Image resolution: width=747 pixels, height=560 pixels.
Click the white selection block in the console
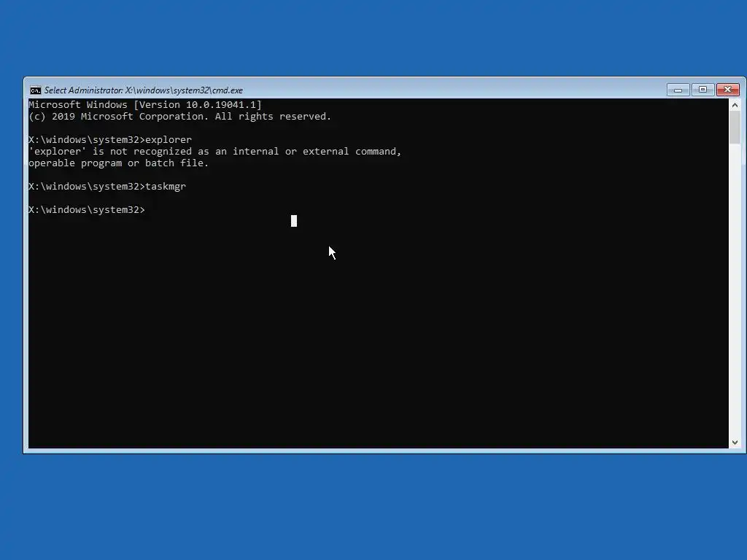[x=294, y=221]
